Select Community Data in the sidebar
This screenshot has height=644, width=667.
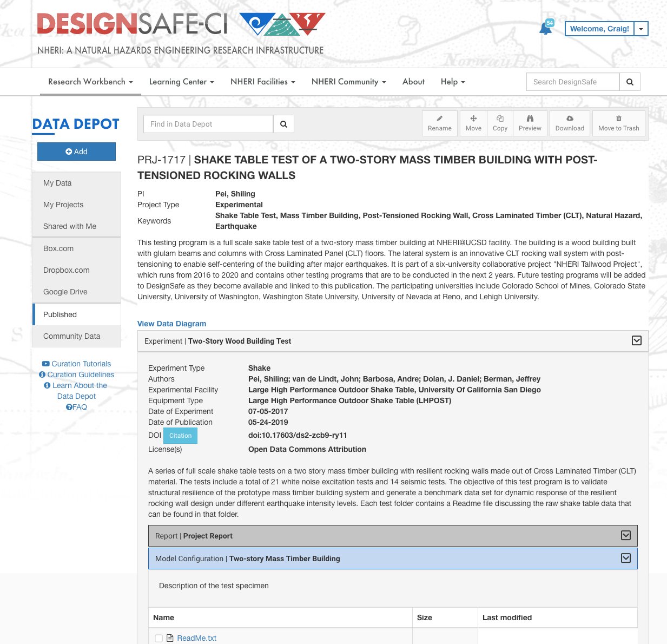tap(76, 336)
